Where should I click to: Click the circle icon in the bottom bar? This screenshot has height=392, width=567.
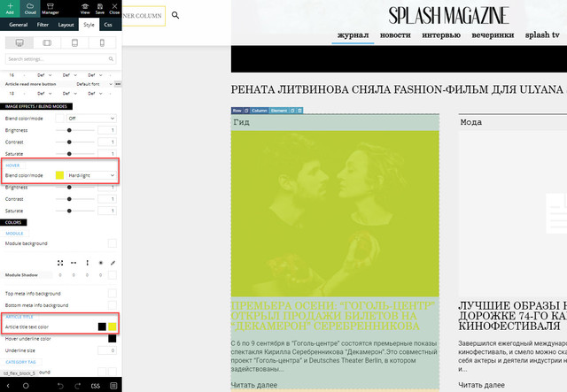pyautogui.click(x=26, y=386)
